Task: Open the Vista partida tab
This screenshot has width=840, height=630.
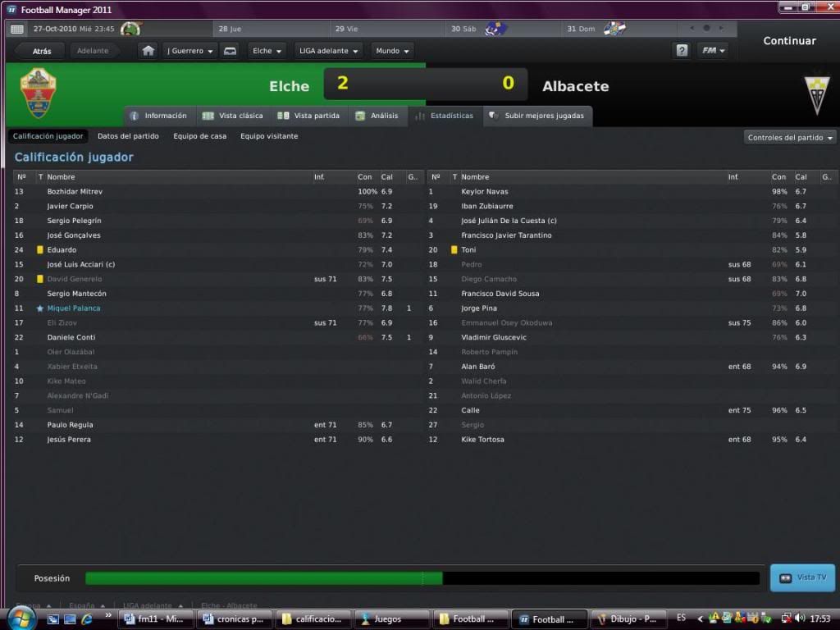Action: [x=308, y=116]
